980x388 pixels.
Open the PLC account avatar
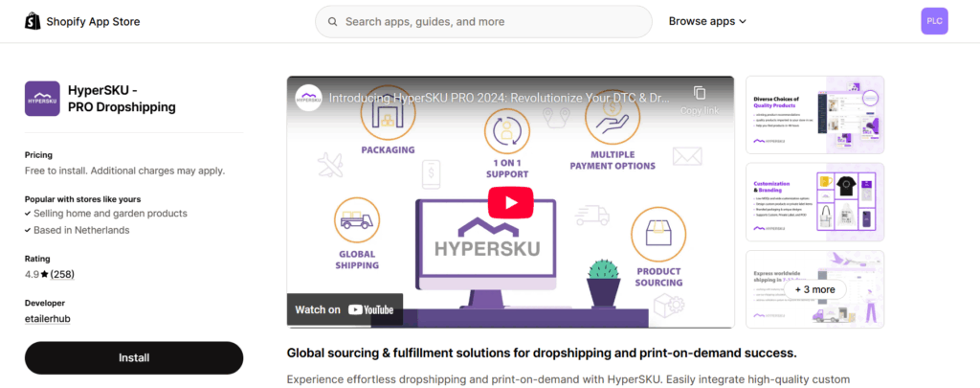(x=934, y=21)
